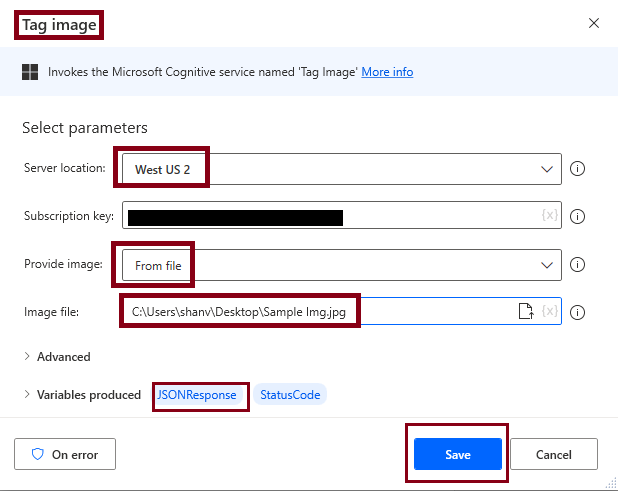This screenshot has height=491, width=618.
Task: Click the Cancel button
Action: click(x=553, y=454)
